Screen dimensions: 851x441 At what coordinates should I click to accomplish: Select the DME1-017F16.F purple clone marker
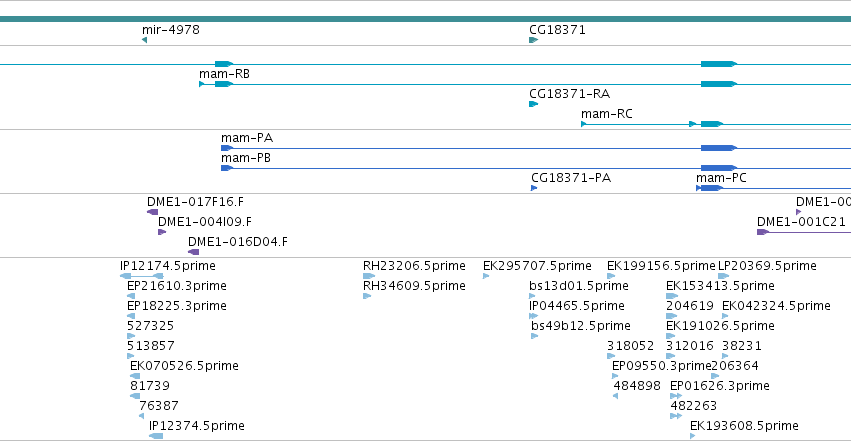click(153, 212)
